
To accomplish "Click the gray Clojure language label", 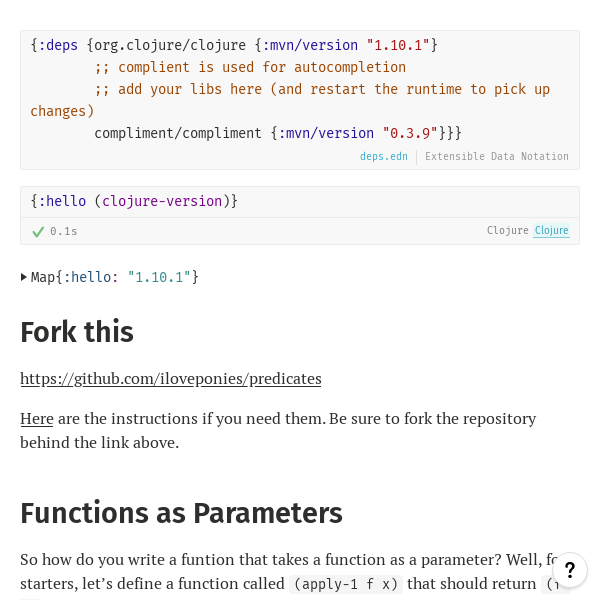I will (x=507, y=231).
